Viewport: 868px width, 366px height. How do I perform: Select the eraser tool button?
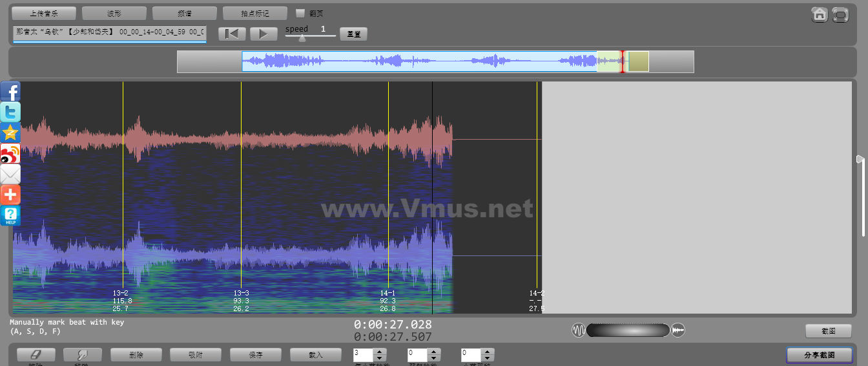click(x=36, y=355)
